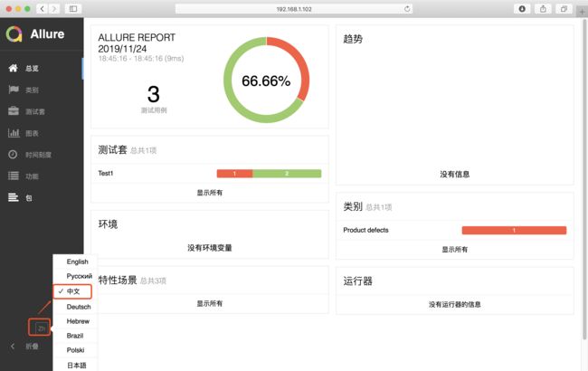Screen dimensions: 588x371
Task: Go back with Safari back arrow
Action: [x=42, y=9]
